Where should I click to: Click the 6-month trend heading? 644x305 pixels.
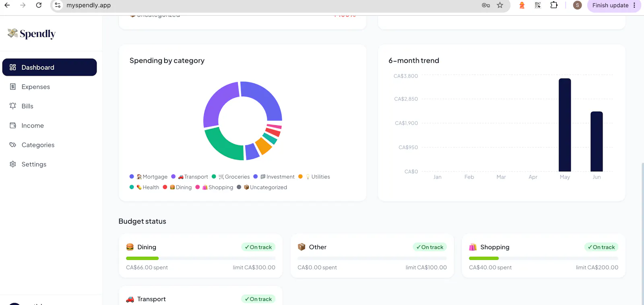[x=414, y=60]
